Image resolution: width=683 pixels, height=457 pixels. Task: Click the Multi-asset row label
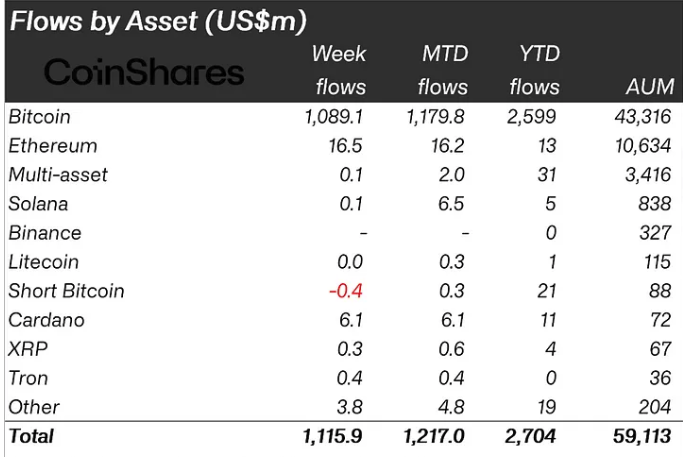click(57, 175)
